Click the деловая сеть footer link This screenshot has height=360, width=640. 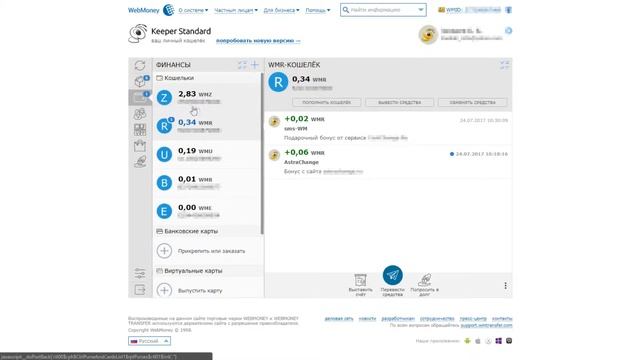pyautogui.click(x=339, y=318)
